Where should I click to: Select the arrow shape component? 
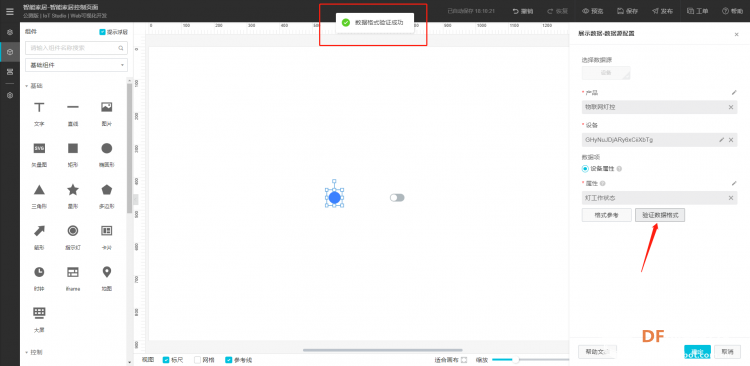(x=39, y=237)
